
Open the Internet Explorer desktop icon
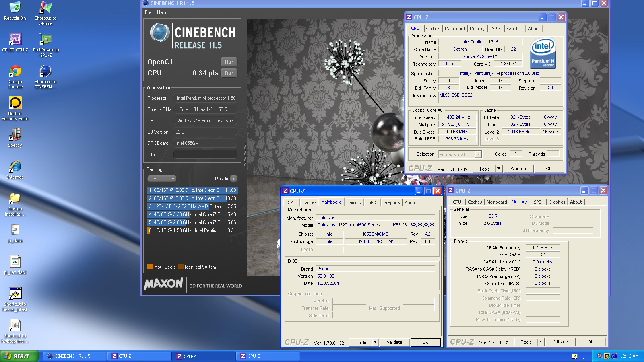click(x=15, y=170)
